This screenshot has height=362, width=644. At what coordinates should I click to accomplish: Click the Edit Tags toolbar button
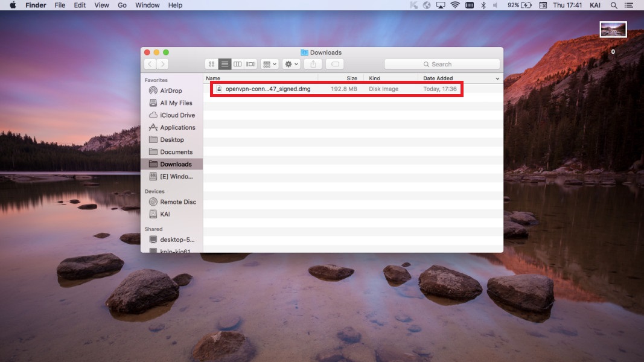(x=336, y=64)
